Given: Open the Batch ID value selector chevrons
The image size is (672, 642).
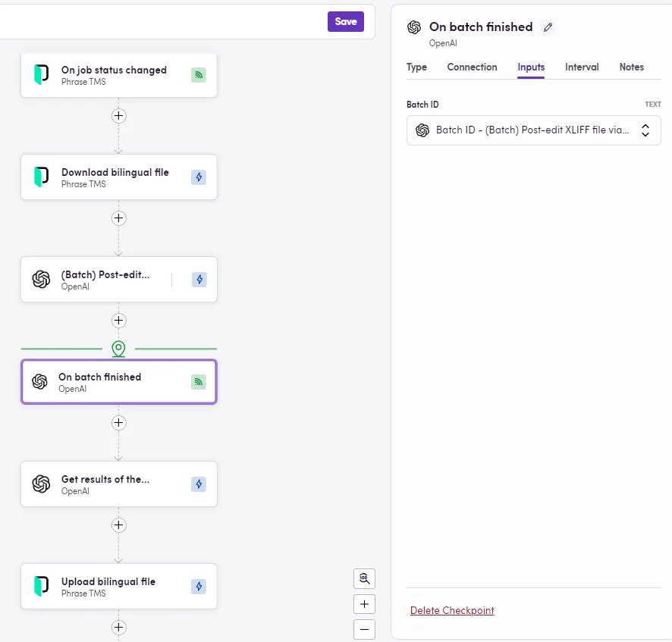Looking at the screenshot, I should tap(645, 130).
